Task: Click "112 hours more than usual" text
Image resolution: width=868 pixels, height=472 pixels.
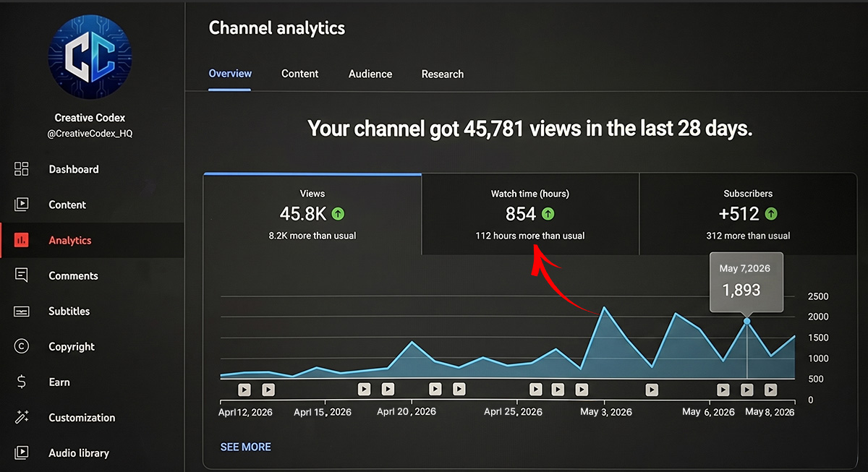Action: 530,236
